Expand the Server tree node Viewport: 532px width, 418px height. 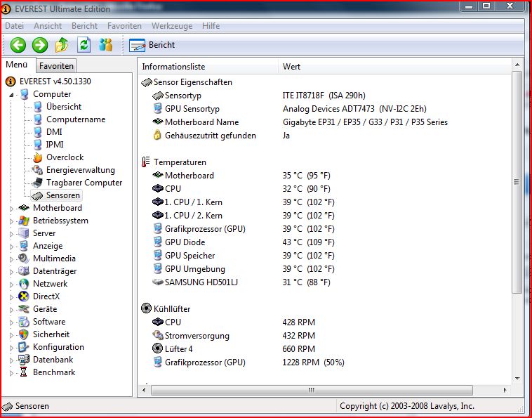pyautogui.click(x=11, y=234)
